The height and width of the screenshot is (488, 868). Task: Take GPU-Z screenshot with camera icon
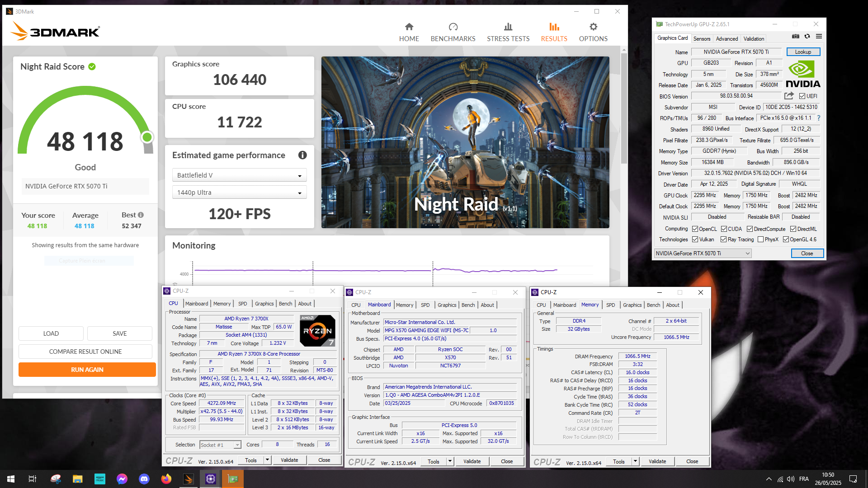tap(796, 37)
